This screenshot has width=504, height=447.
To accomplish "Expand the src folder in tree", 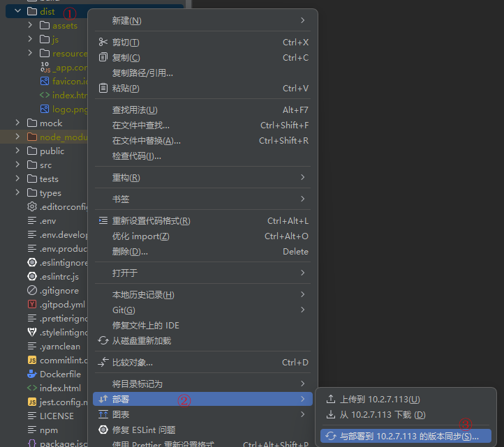I will pyautogui.click(x=18, y=165).
